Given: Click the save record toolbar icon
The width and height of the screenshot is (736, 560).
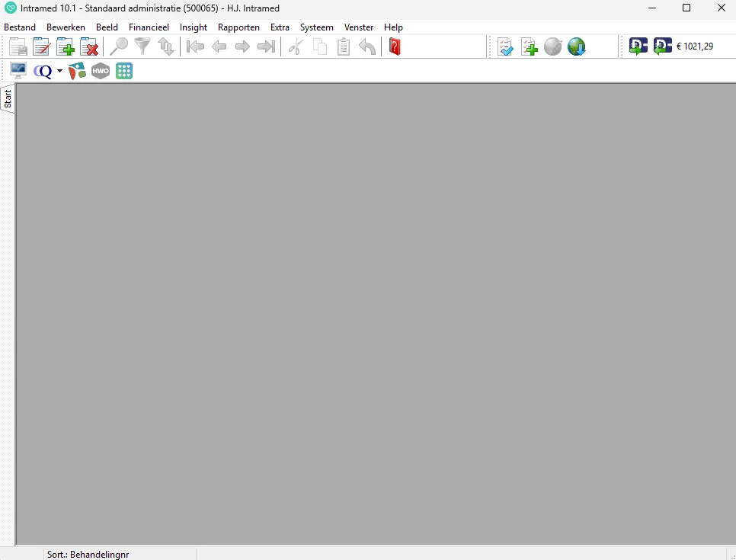Looking at the screenshot, I should (x=18, y=47).
